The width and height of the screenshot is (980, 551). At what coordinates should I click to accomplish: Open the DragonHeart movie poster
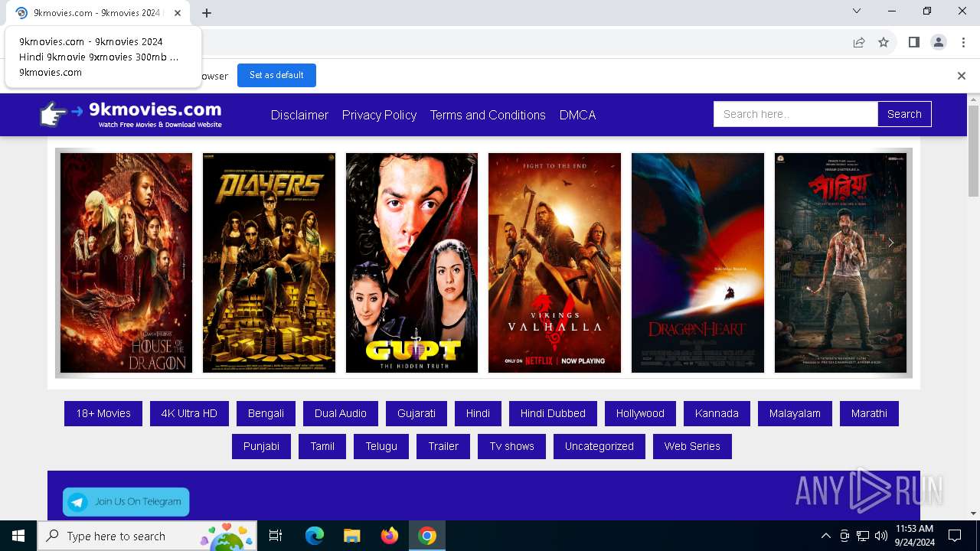[697, 262]
